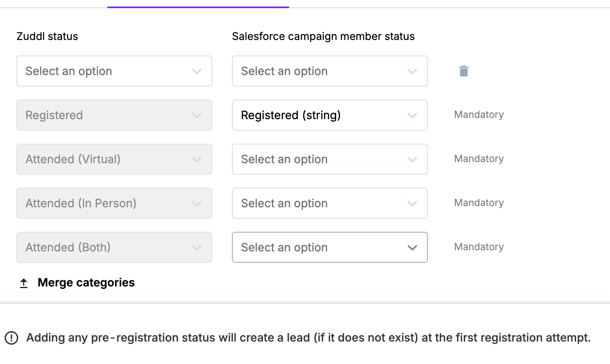Click the chevron in Registered (string) dropdown

[412, 115]
